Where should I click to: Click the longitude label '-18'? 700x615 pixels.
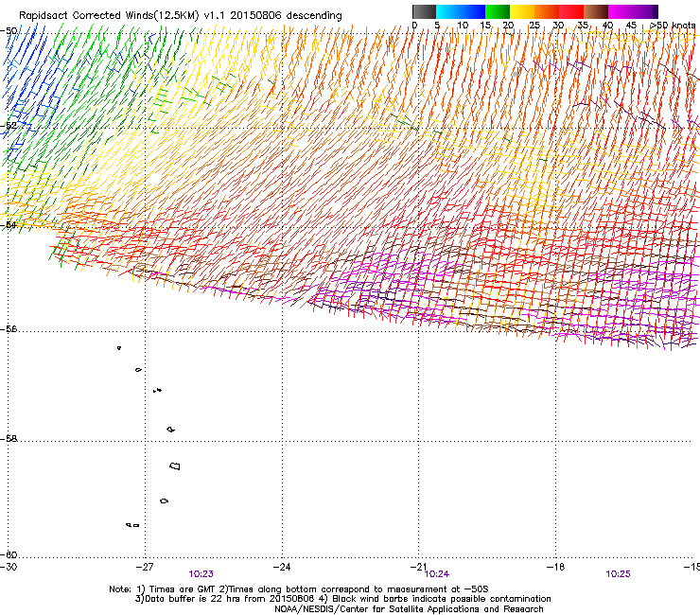(x=555, y=567)
